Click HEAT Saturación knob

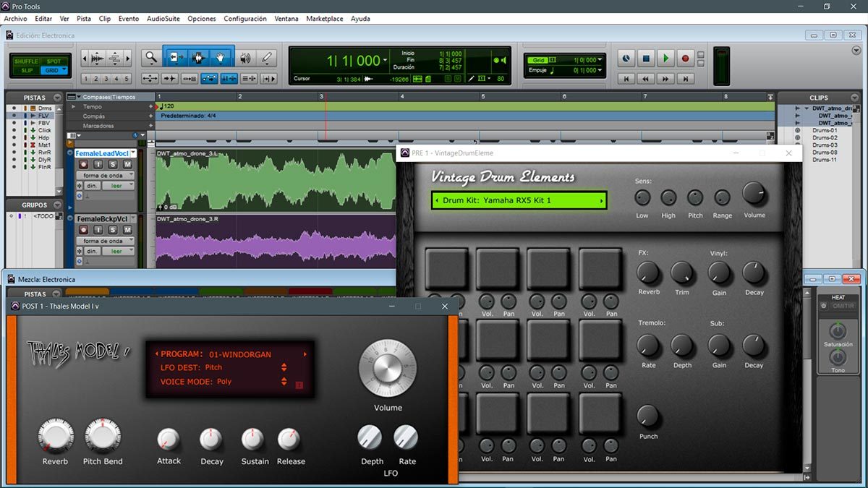click(837, 331)
